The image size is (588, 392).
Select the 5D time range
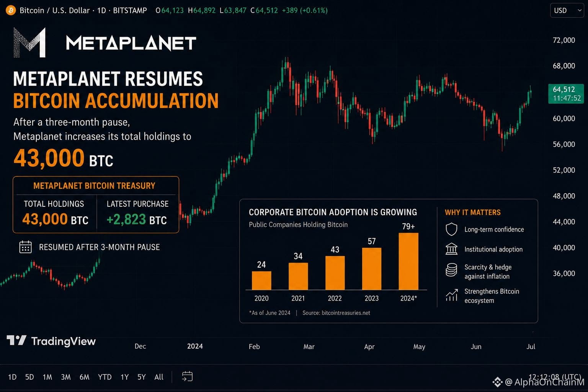(29, 377)
